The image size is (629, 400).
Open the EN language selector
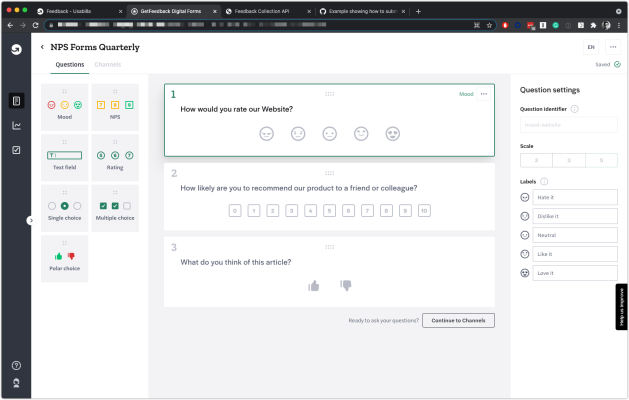591,47
